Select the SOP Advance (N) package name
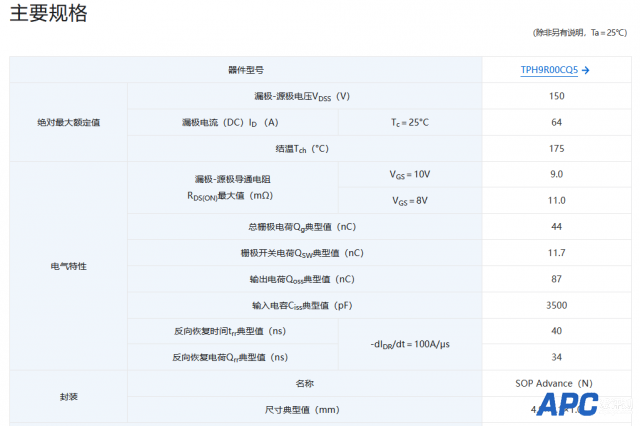The width and height of the screenshot is (640, 426). point(556,383)
